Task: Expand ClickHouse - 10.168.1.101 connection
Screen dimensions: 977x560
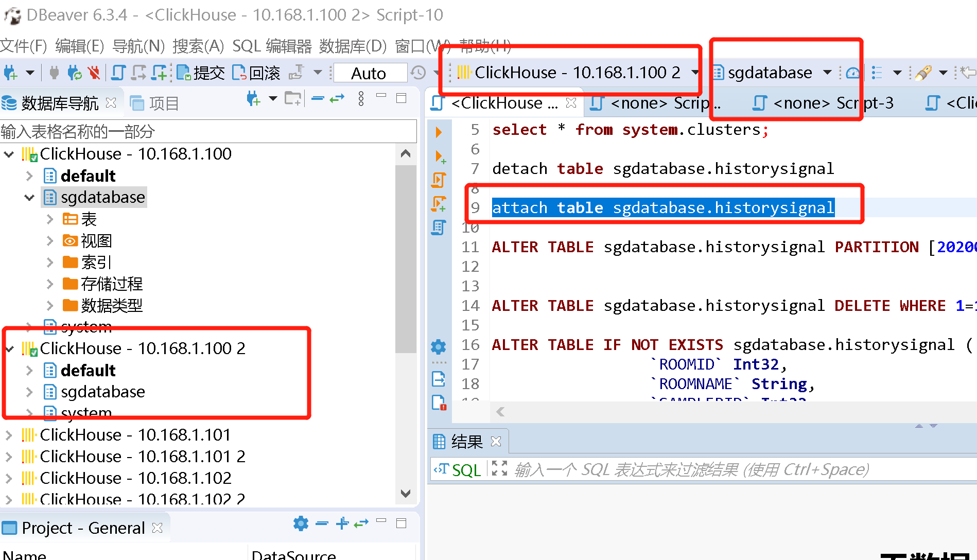Action: 9,435
